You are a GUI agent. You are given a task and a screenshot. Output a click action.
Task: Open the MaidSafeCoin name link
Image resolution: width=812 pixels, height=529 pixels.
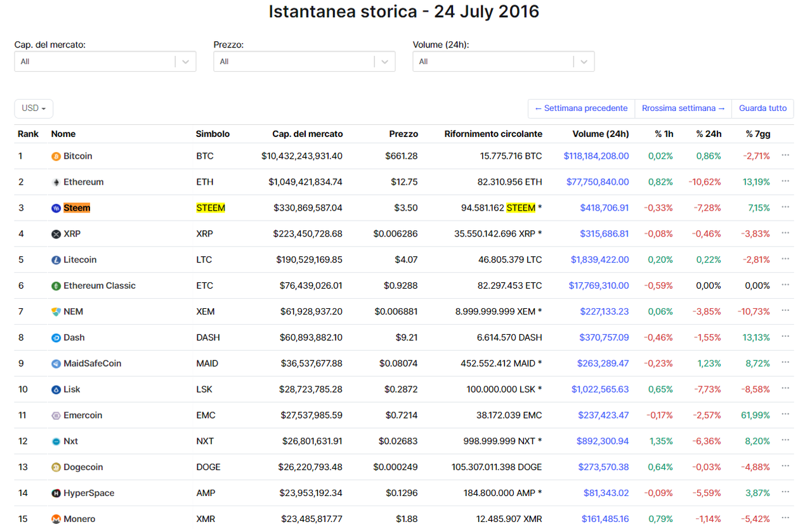pos(93,363)
